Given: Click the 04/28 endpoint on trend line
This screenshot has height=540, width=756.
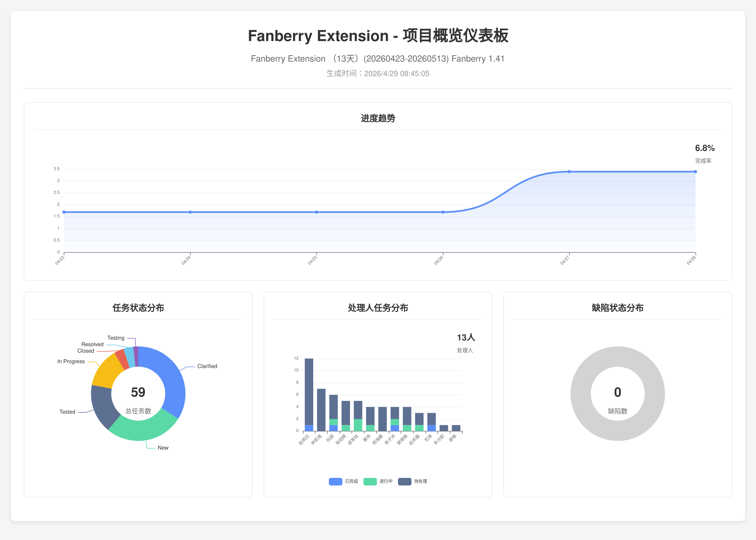Looking at the screenshot, I should pos(695,171).
